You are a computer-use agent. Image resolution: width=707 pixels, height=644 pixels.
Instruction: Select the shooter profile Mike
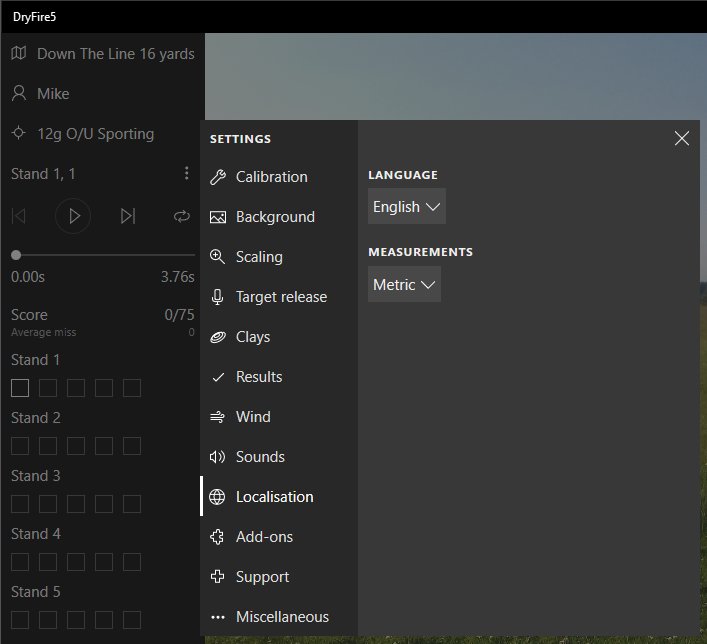tap(53, 94)
